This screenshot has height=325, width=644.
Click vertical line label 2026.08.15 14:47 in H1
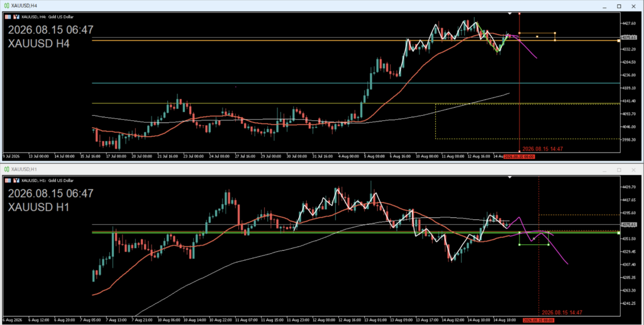point(562,312)
